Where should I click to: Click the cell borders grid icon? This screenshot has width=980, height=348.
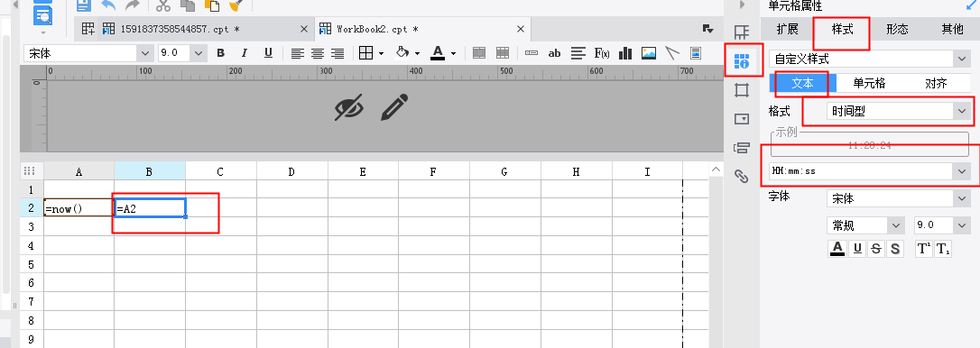point(366,53)
